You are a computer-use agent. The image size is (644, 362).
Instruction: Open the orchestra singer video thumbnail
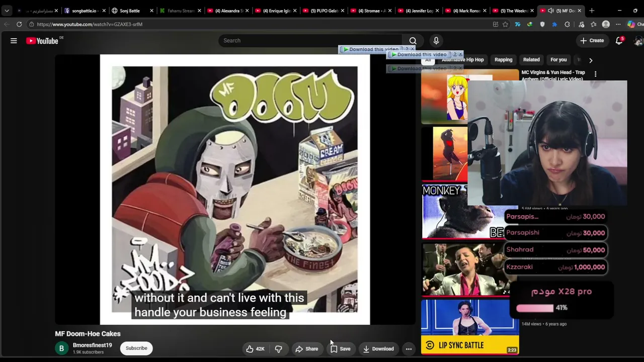tap(465, 269)
